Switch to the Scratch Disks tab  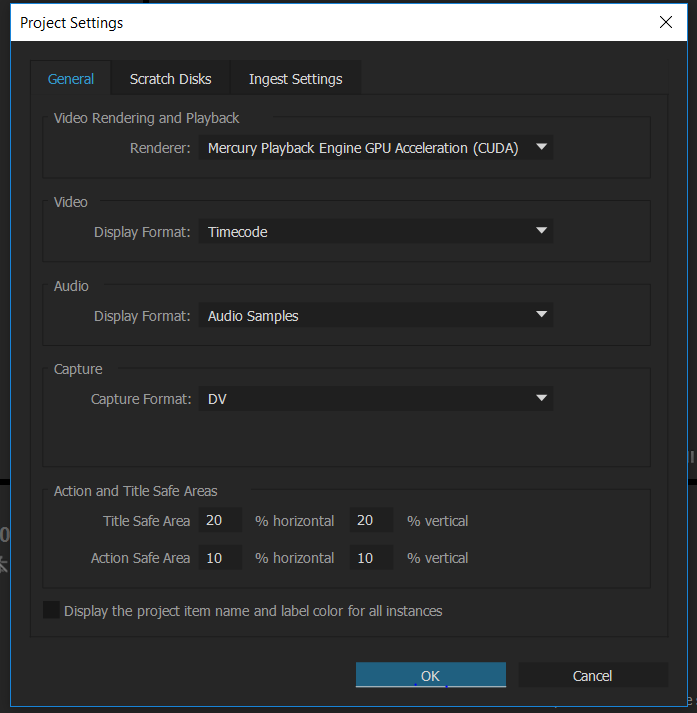point(170,79)
